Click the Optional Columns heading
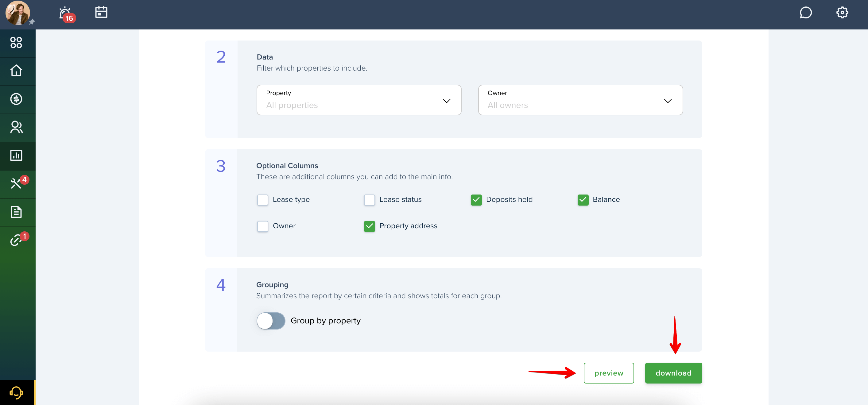This screenshot has width=868, height=405. 287,166
